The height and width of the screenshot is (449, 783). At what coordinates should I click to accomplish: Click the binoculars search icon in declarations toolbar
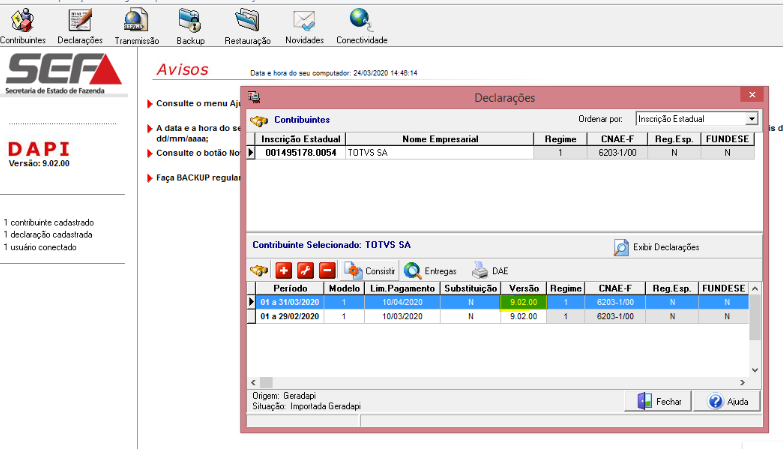click(259, 271)
